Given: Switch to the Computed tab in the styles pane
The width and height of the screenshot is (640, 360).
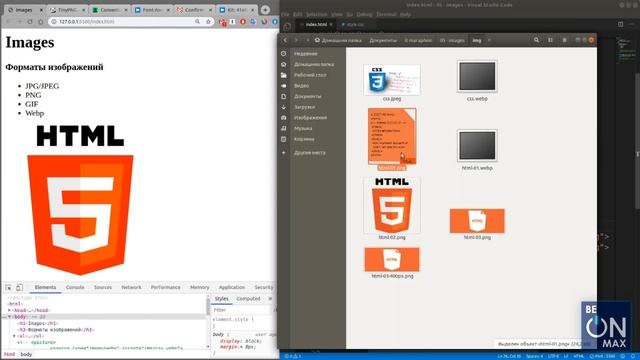Looking at the screenshot, I should point(248,299).
